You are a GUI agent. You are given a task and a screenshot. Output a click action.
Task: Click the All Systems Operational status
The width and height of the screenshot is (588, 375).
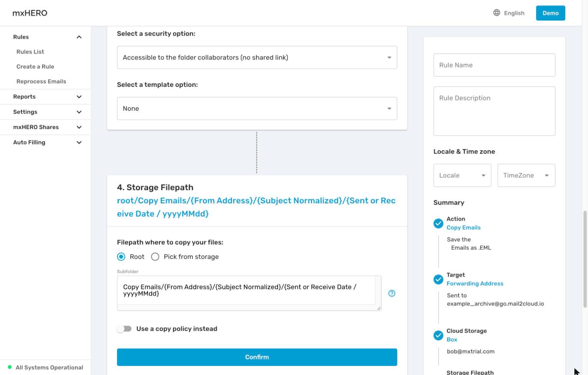click(x=49, y=368)
